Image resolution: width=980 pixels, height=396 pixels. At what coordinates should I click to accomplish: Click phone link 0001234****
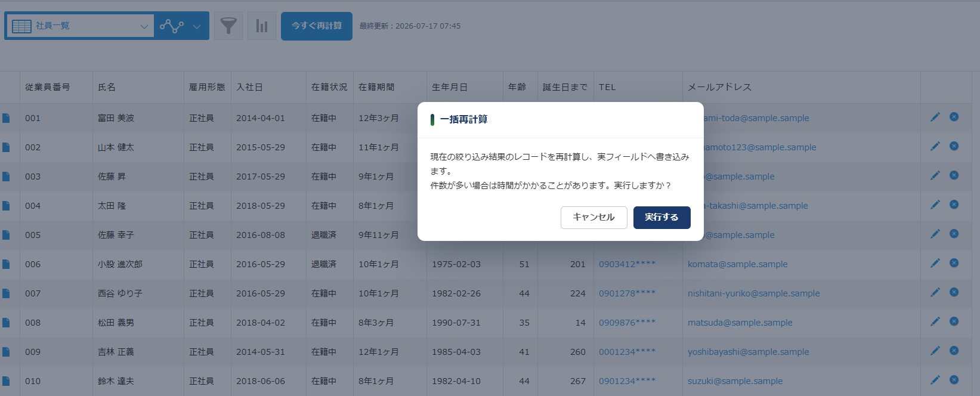(x=627, y=352)
